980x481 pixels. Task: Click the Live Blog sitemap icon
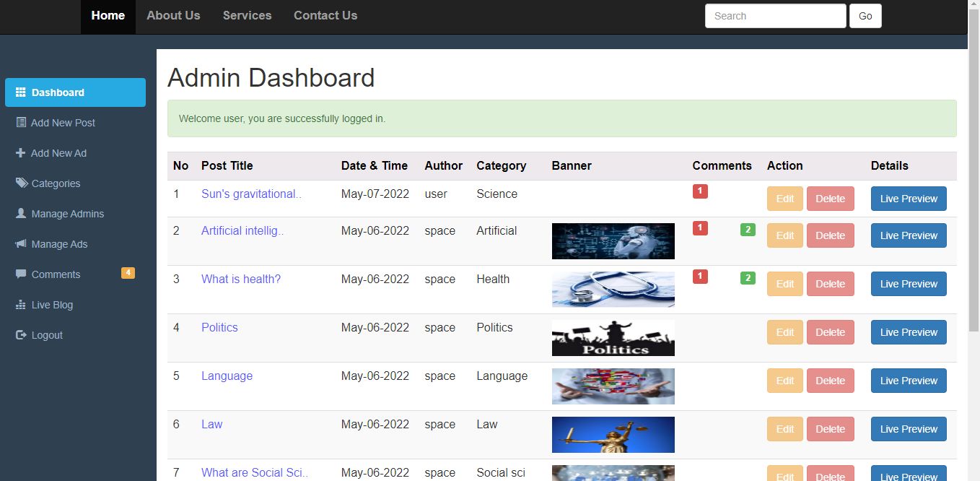pyautogui.click(x=21, y=305)
